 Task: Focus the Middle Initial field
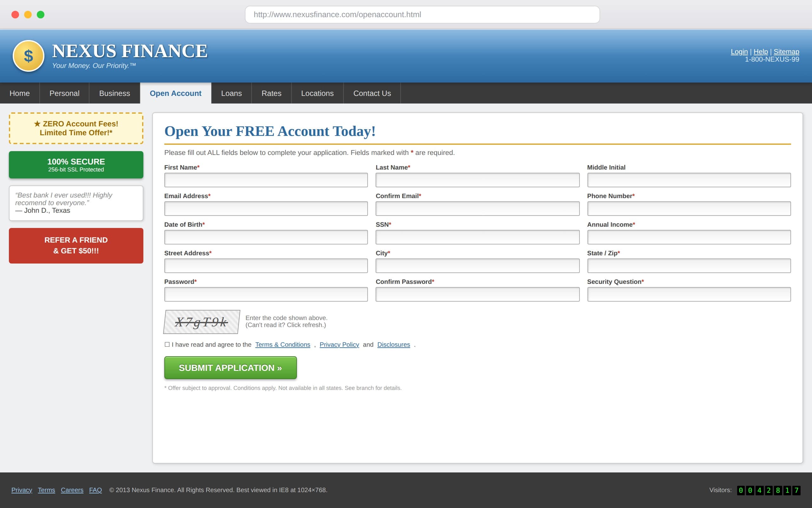point(689,180)
